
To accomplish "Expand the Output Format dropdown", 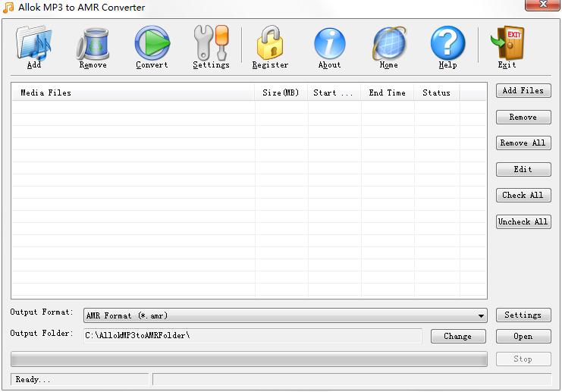I will 481,315.
